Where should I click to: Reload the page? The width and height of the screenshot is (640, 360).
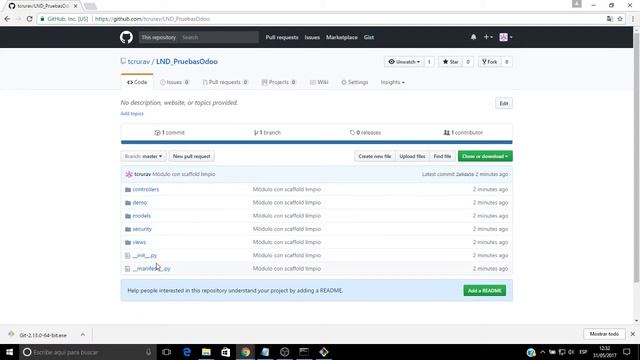click(x=29, y=19)
